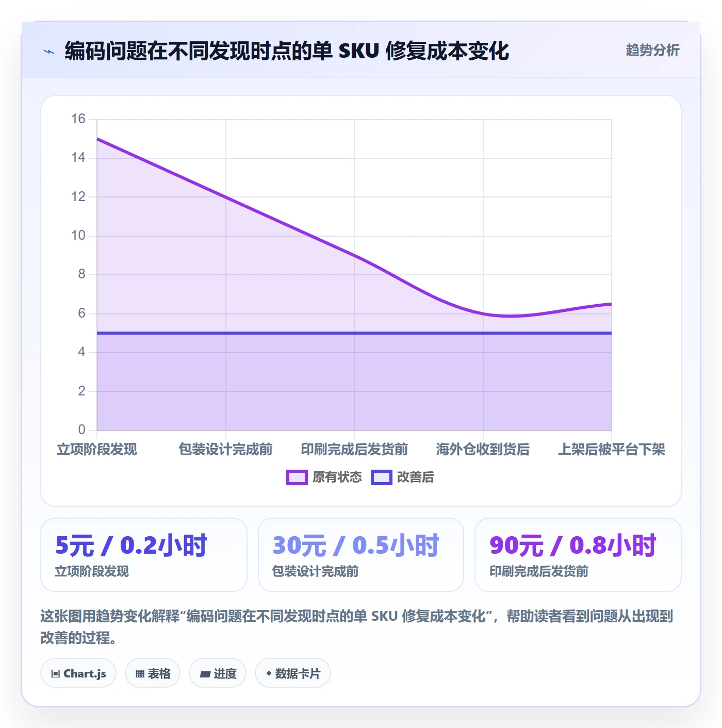The height and width of the screenshot is (728, 722).
Task: Open the Chart.js tag chip
Action: [78, 673]
